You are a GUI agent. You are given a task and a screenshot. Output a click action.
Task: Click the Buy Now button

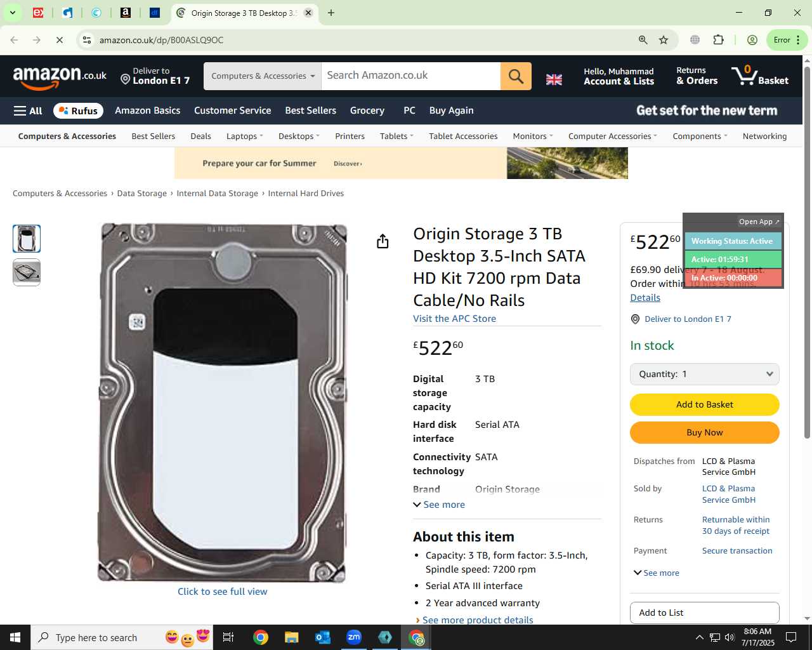tap(704, 432)
